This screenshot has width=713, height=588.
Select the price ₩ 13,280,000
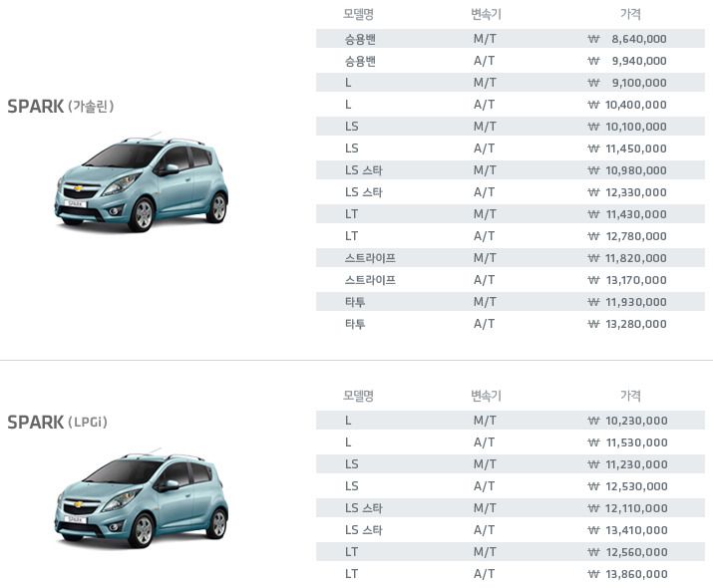click(627, 324)
